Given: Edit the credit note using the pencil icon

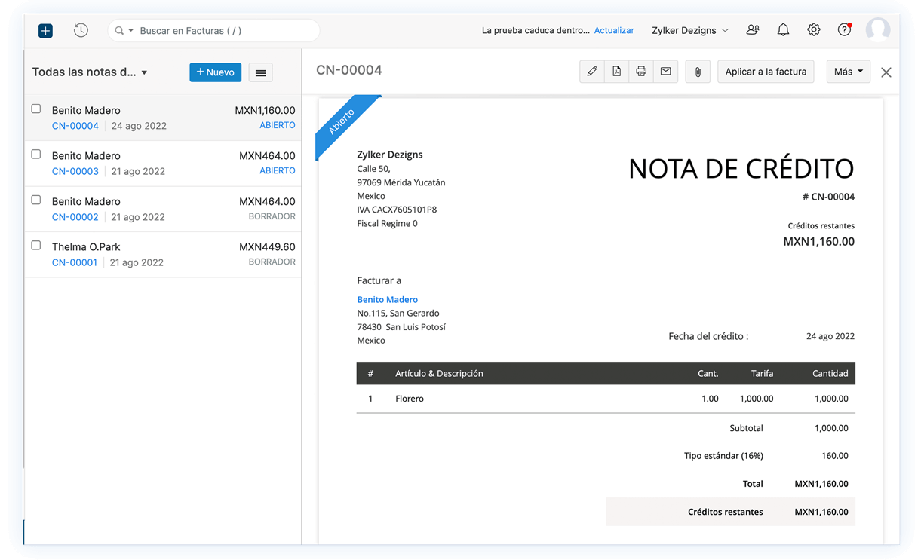Looking at the screenshot, I should pyautogui.click(x=591, y=71).
